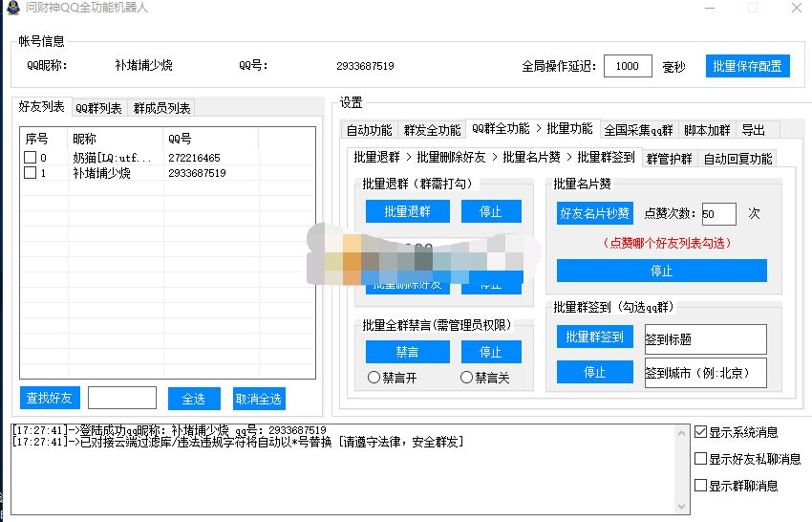The width and height of the screenshot is (812, 522).
Task: Enable 显示群聊消息 checkbox
Action: pyautogui.click(x=700, y=486)
